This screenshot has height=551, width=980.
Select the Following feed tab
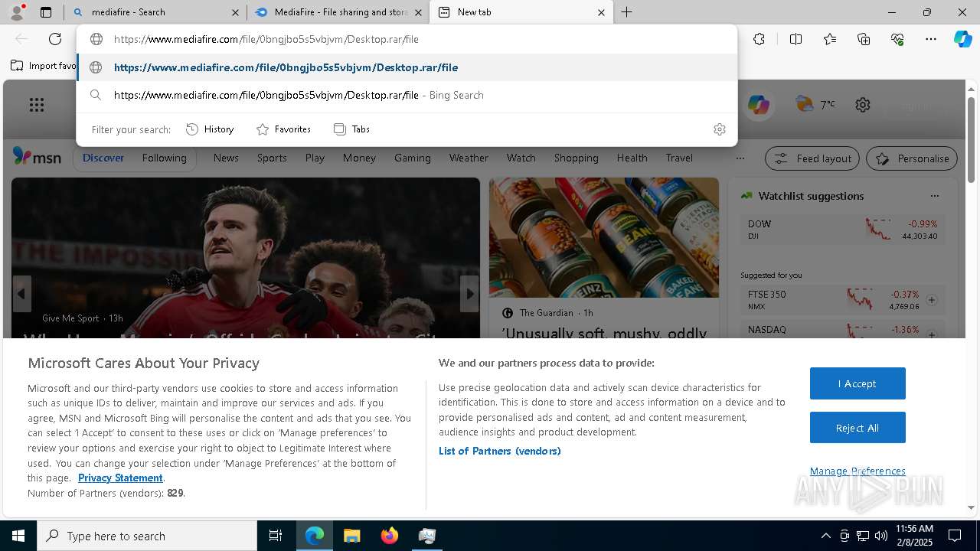pyautogui.click(x=164, y=158)
